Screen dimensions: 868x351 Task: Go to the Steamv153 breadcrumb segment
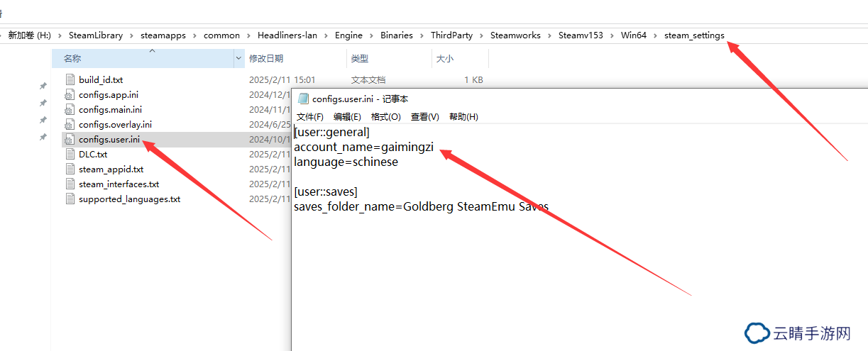click(581, 35)
